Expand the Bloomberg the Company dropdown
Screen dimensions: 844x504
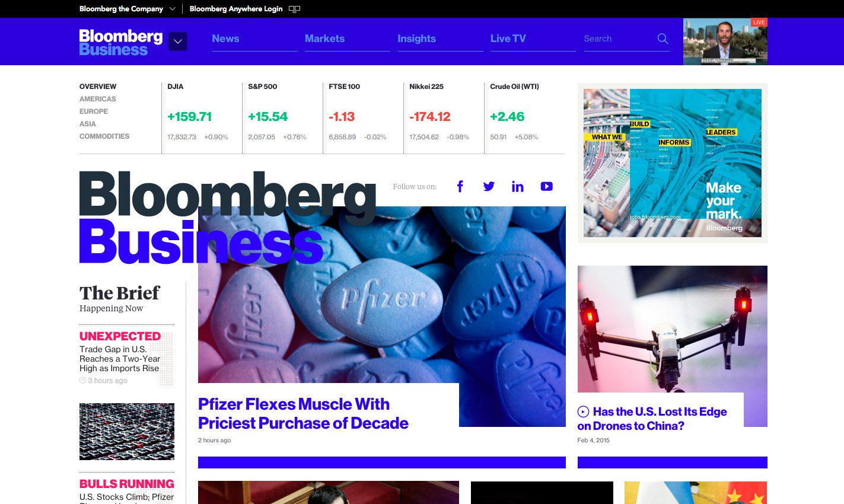point(172,9)
